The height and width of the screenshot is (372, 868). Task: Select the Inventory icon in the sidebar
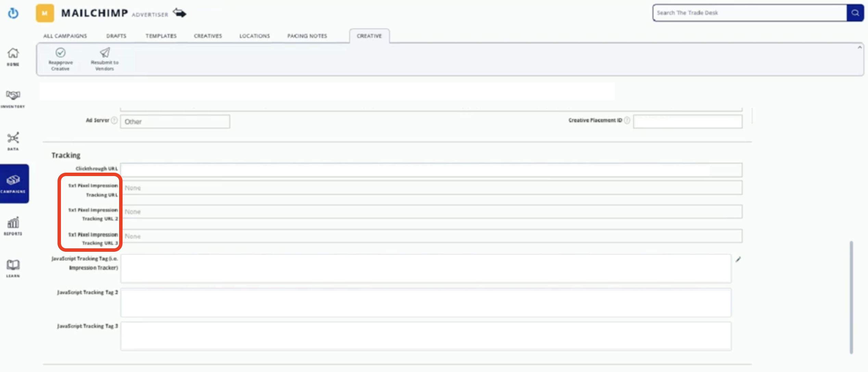[x=13, y=97]
